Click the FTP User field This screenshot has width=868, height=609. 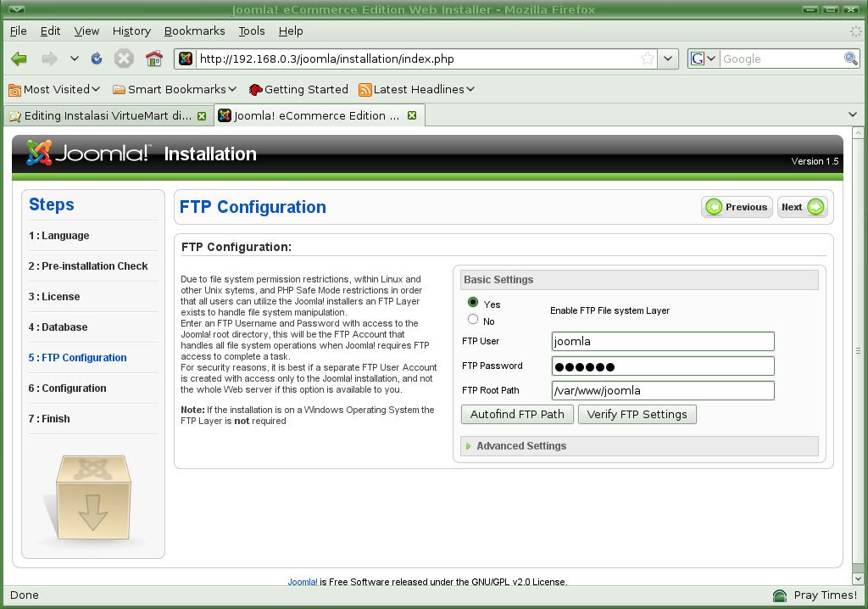[x=663, y=341]
